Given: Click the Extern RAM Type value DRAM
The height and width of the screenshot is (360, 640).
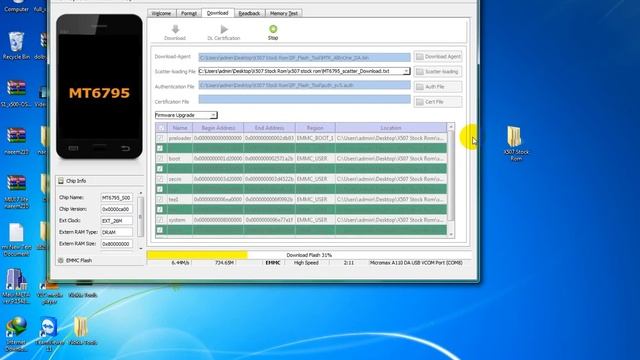Looking at the screenshot, I should tap(116, 232).
